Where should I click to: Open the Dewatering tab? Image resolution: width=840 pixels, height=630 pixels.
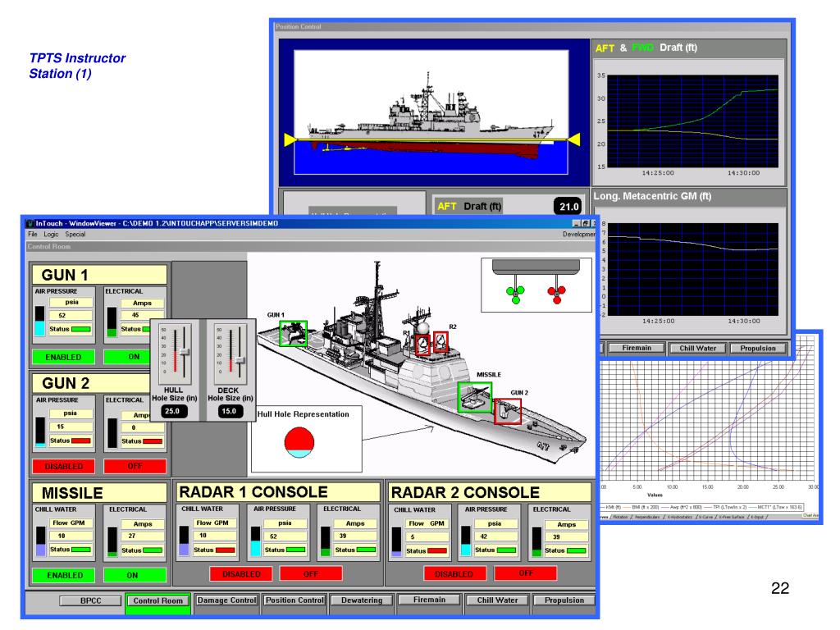pos(362,600)
